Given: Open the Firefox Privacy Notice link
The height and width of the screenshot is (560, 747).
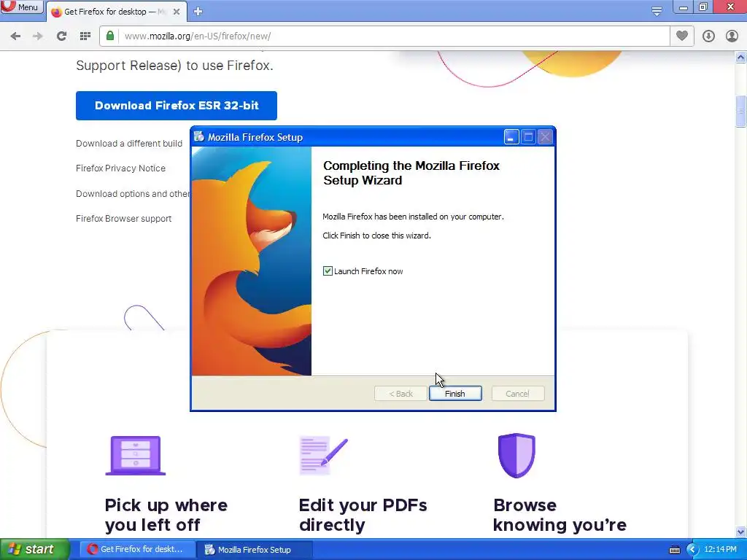Looking at the screenshot, I should (120, 168).
